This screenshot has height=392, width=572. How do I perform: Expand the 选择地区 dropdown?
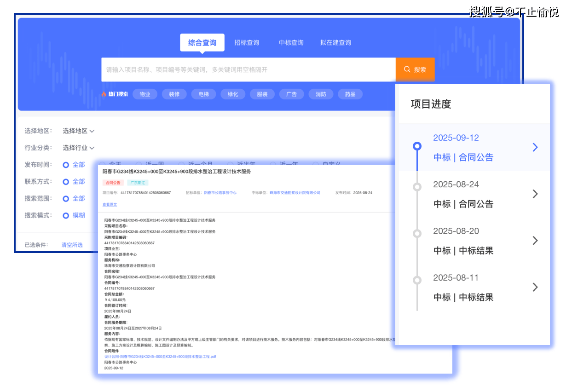tap(78, 131)
